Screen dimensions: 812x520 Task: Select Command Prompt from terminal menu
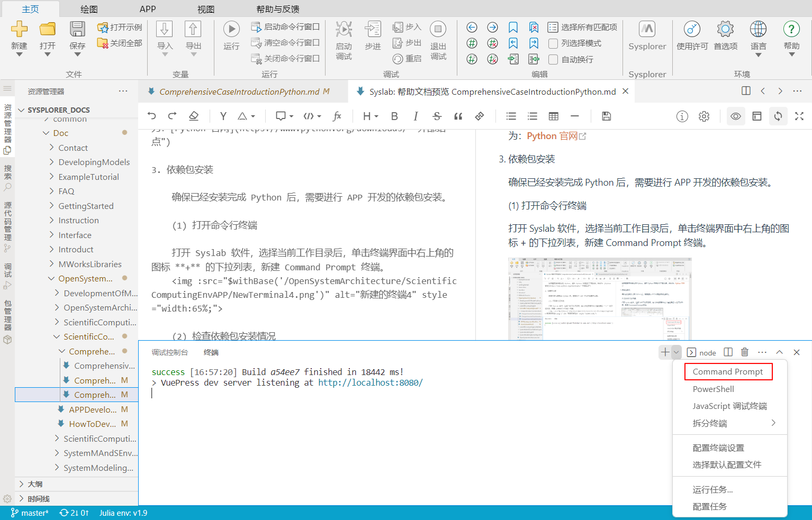tap(728, 372)
